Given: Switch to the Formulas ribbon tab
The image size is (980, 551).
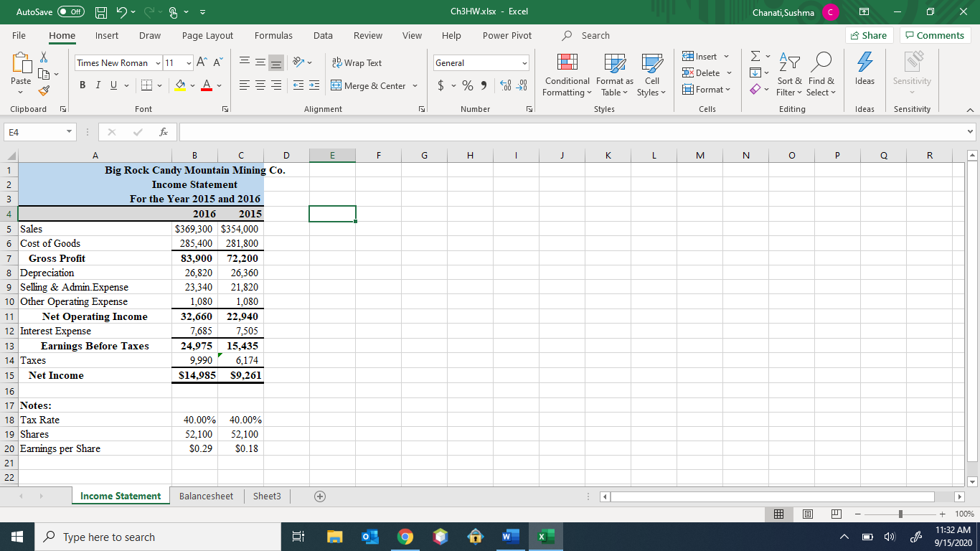Looking at the screenshot, I should coord(273,35).
